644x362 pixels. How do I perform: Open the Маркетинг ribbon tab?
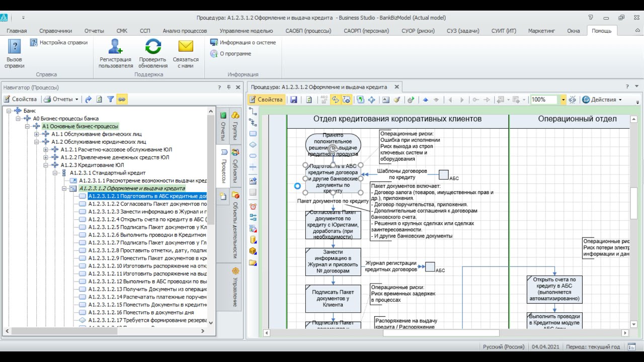541,31
